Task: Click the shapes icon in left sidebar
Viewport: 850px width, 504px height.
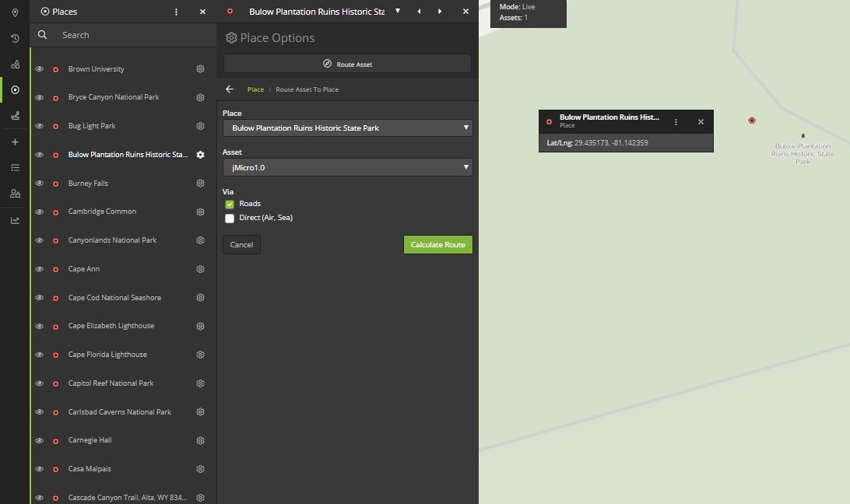Action: point(15,65)
